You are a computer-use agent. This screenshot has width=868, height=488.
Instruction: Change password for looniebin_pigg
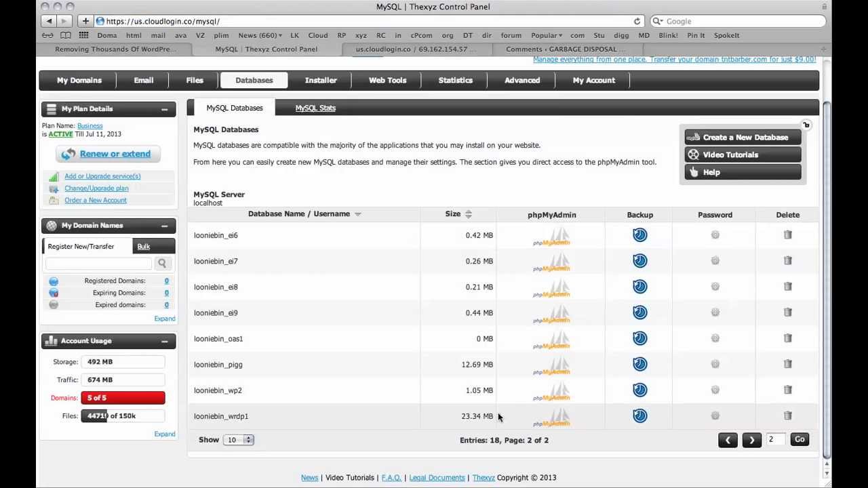(x=715, y=363)
